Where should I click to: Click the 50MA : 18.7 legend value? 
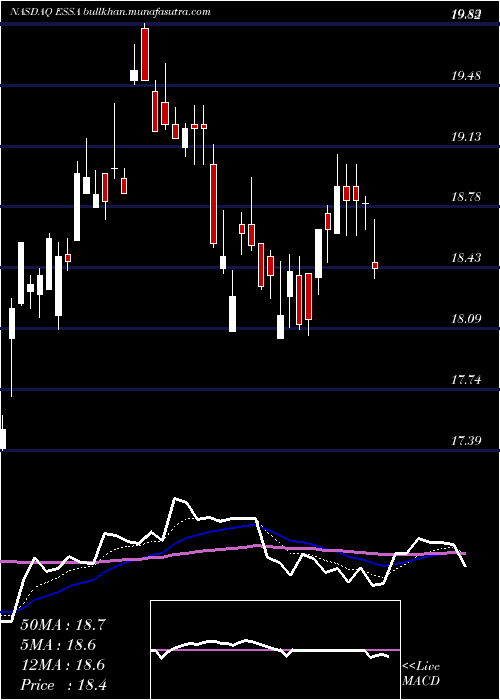62,625
